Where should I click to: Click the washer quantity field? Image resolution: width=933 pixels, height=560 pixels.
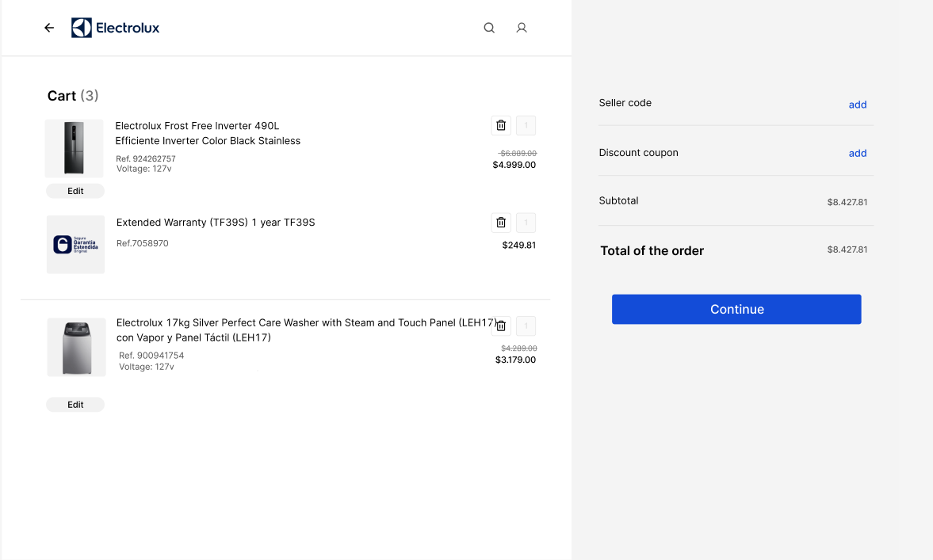click(x=525, y=325)
